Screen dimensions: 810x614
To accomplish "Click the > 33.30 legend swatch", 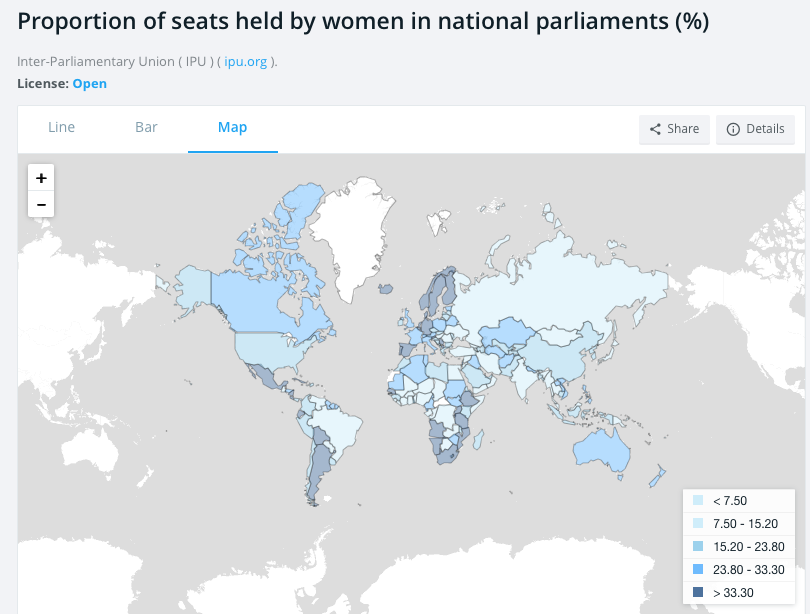I will 698,592.
